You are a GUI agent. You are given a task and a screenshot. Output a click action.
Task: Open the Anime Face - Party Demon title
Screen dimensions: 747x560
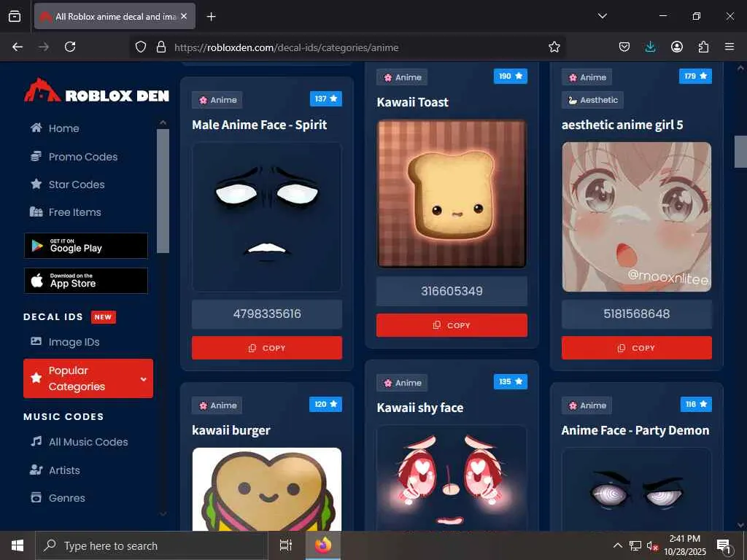coord(635,430)
